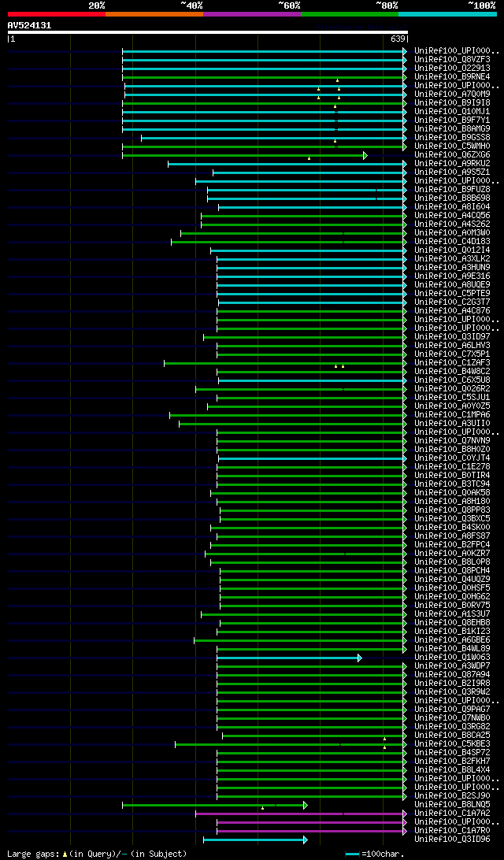Select the UniRef100_A6GBE6 label
This screenshot has height=860, width=504.
(453, 640)
